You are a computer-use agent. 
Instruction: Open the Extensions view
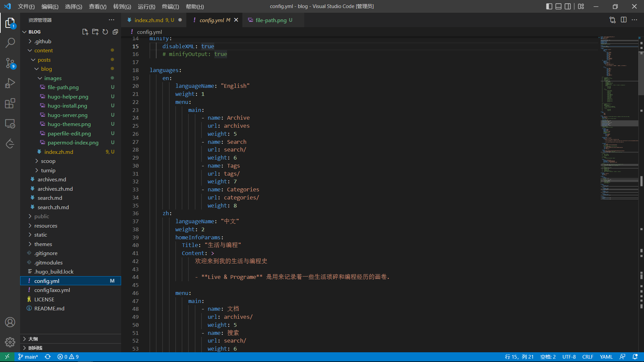(10, 103)
